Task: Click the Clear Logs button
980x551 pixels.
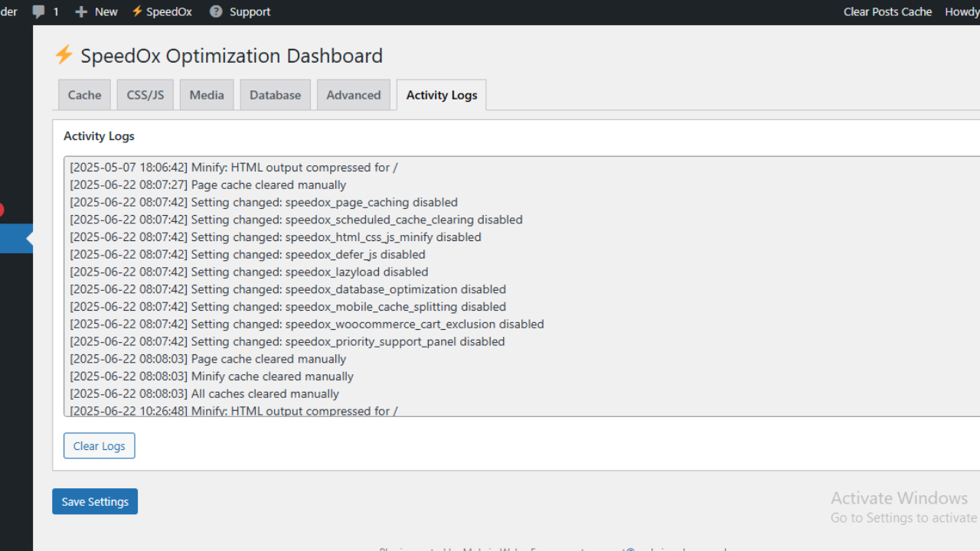Action: 100,446
